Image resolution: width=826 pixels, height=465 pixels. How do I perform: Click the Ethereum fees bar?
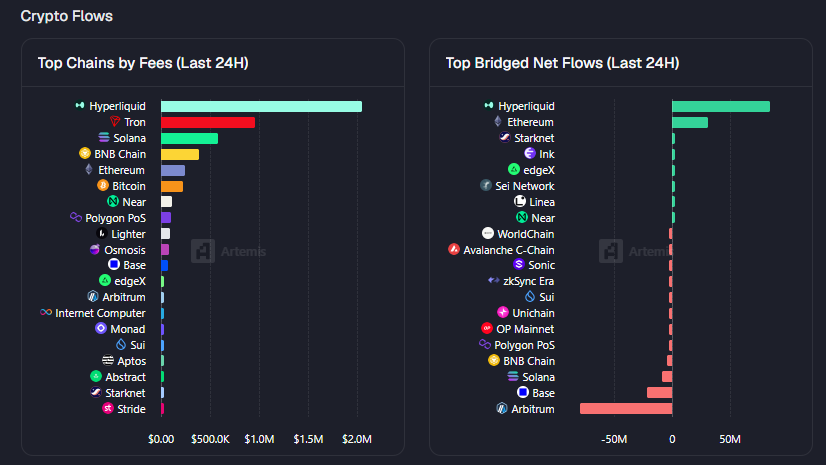pyautogui.click(x=173, y=170)
